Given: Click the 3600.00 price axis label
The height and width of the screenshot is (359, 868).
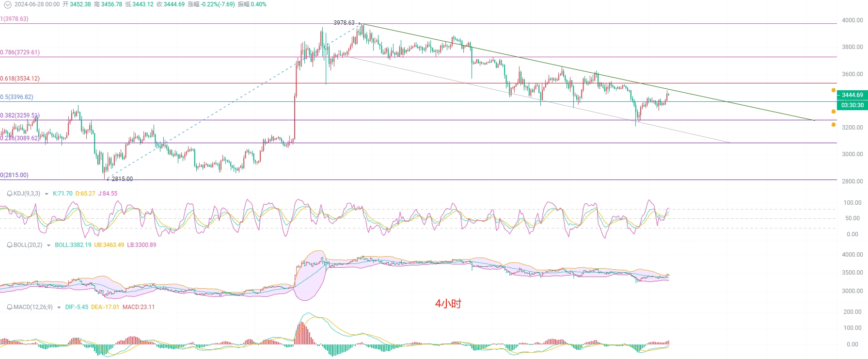Looking at the screenshot, I should (852, 74).
